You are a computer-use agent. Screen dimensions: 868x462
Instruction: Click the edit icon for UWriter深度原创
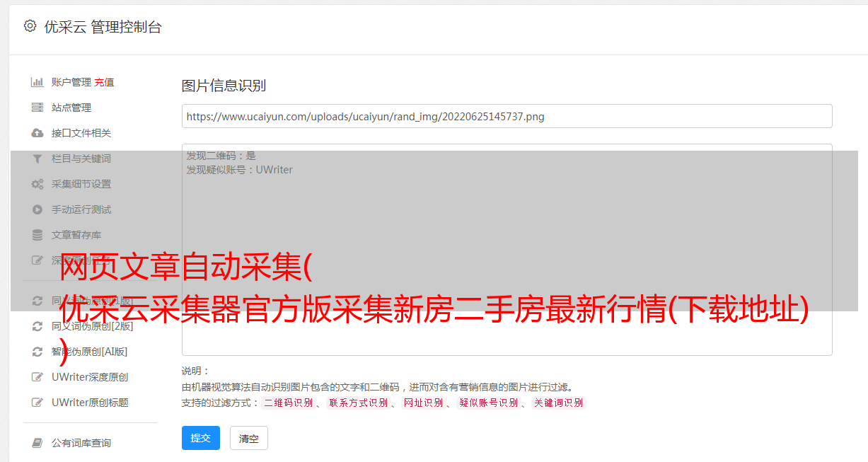(x=37, y=377)
